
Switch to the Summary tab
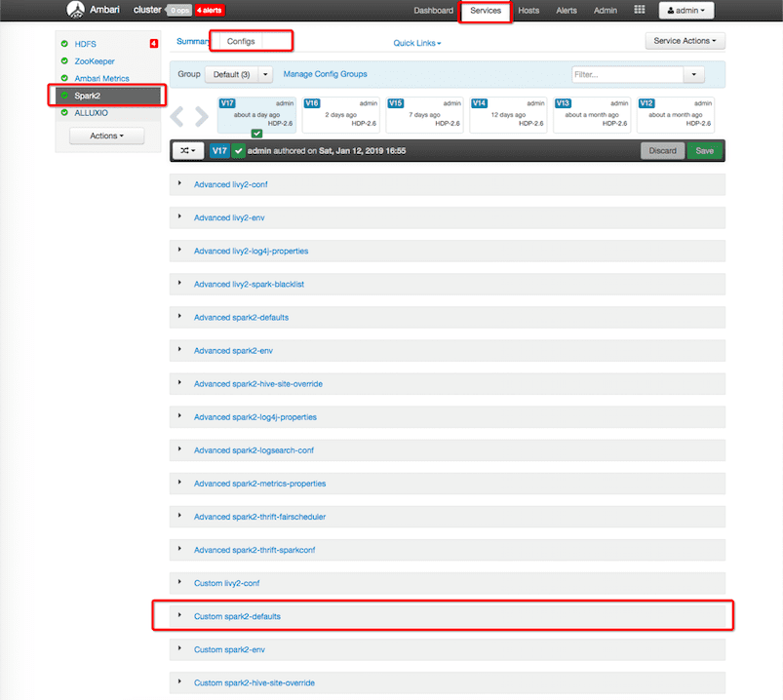point(192,42)
